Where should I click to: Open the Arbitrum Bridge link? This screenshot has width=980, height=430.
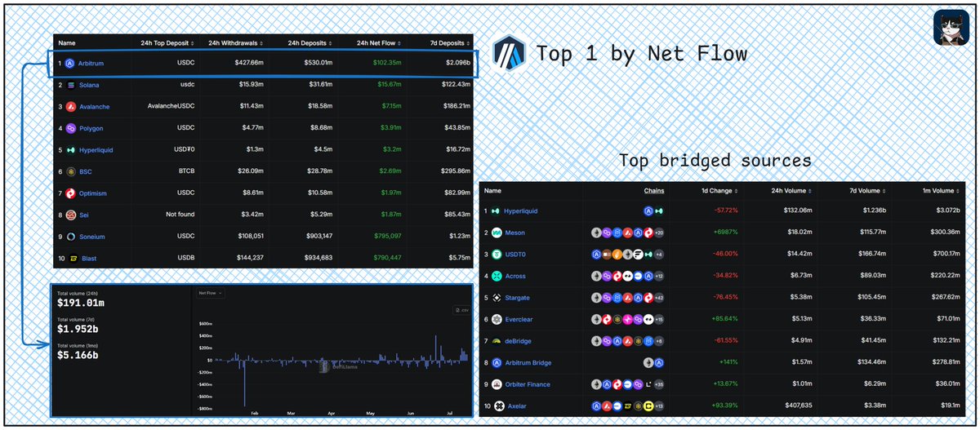pos(528,362)
